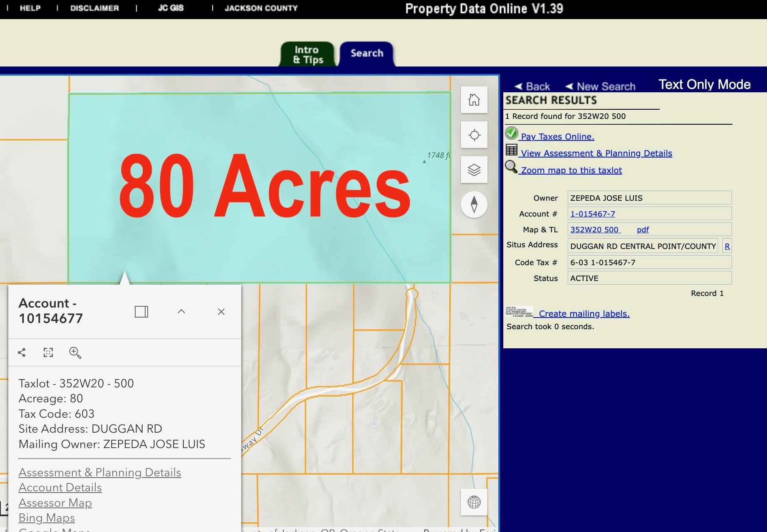Open the map layers icon
767x532 pixels.
coord(474,170)
